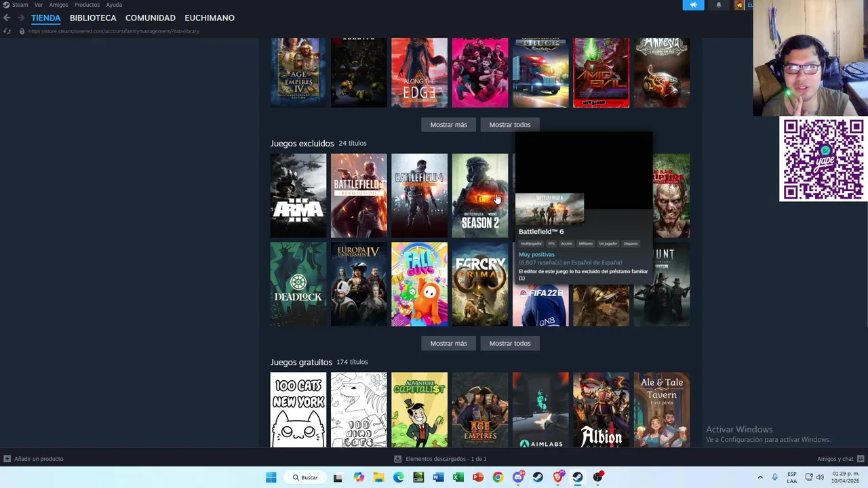The image size is (868, 488).
Task: Open Brave browser from the taskbar
Action: tap(557, 477)
